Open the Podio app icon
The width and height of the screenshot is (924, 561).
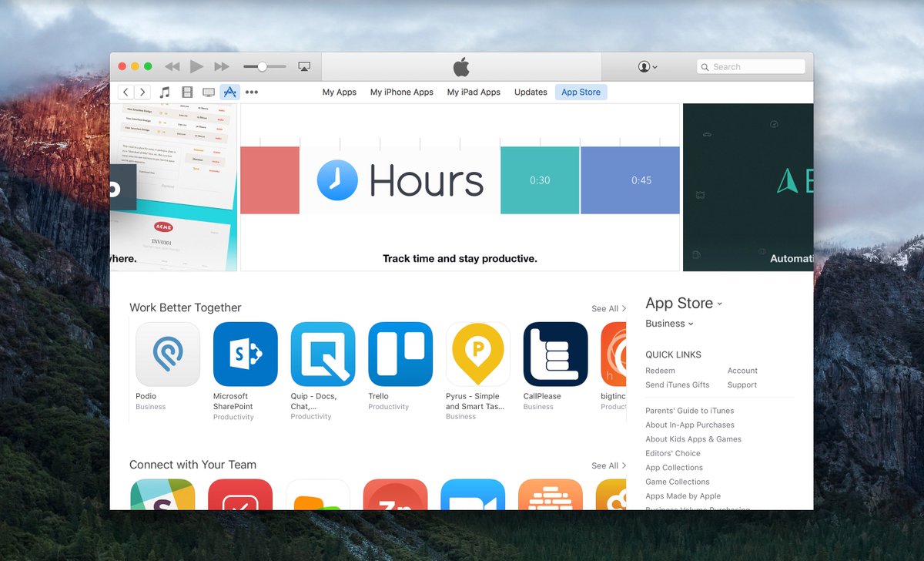pyautogui.click(x=168, y=354)
